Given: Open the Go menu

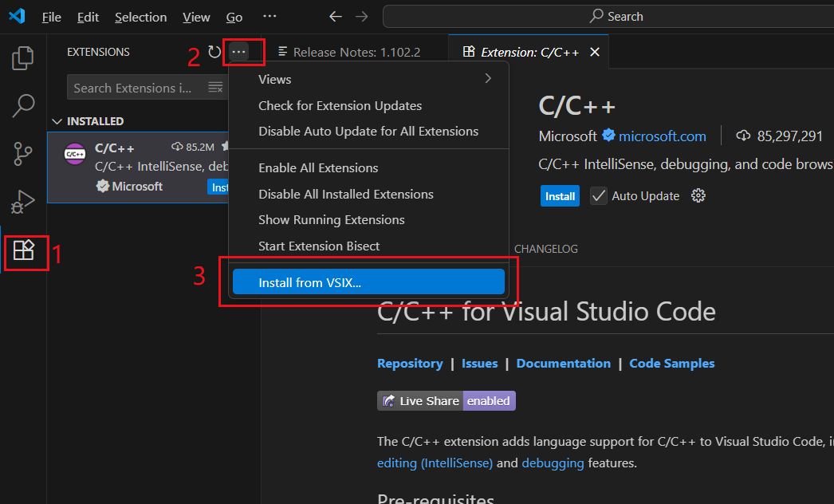Looking at the screenshot, I should tap(234, 17).
